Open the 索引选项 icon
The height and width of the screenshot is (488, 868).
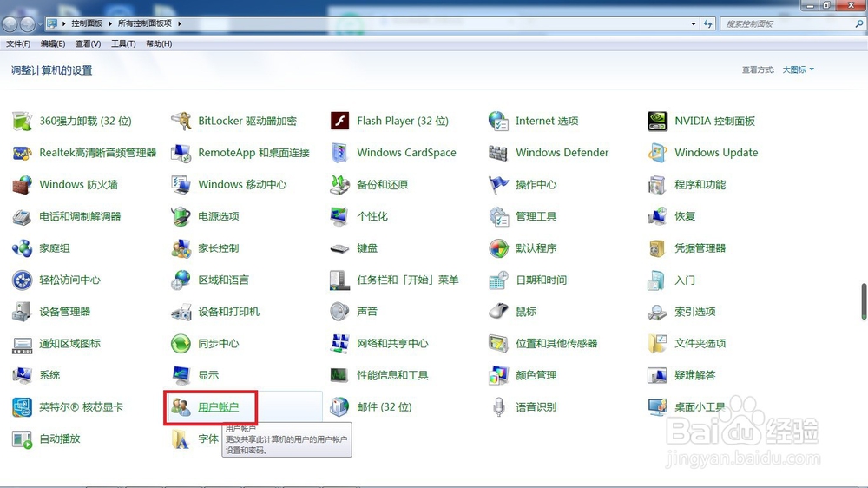pyautogui.click(x=657, y=312)
